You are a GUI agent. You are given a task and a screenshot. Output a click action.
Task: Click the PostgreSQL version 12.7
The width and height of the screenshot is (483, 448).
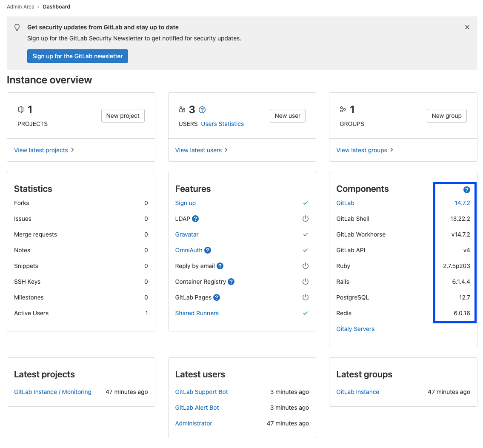point(465,297)
